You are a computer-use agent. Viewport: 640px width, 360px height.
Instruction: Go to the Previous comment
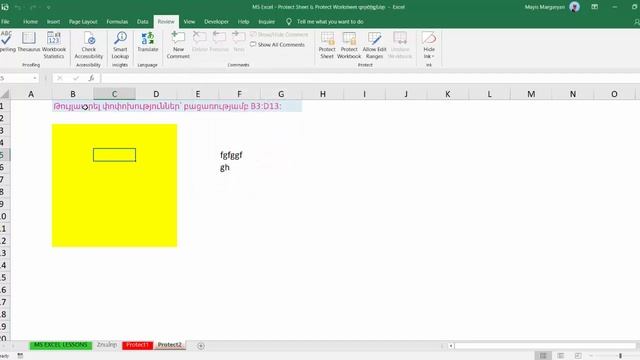point(219,42)
